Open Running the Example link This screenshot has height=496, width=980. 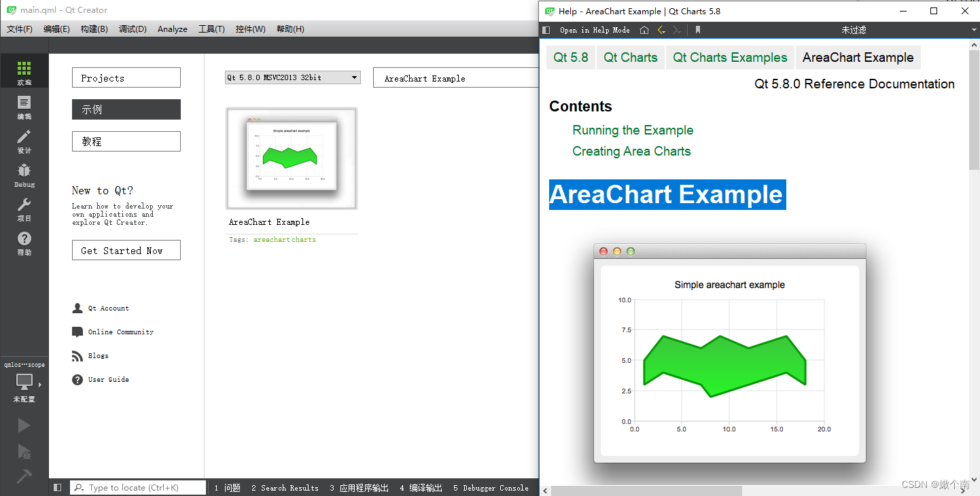point(633,130)
